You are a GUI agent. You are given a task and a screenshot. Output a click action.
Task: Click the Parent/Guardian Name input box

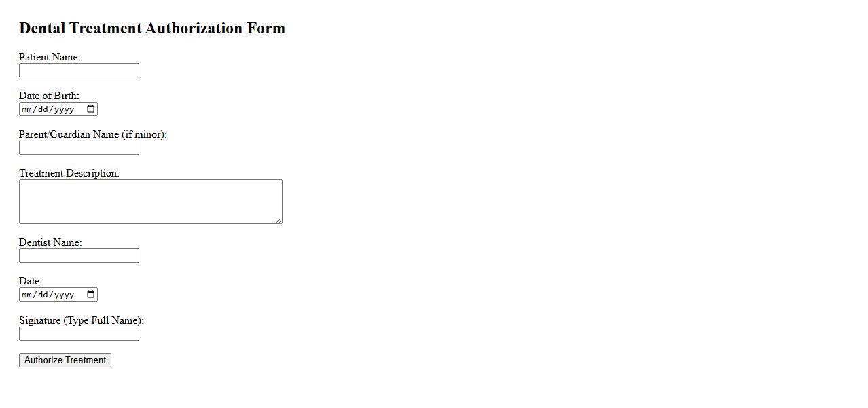[x=79, y=148]
